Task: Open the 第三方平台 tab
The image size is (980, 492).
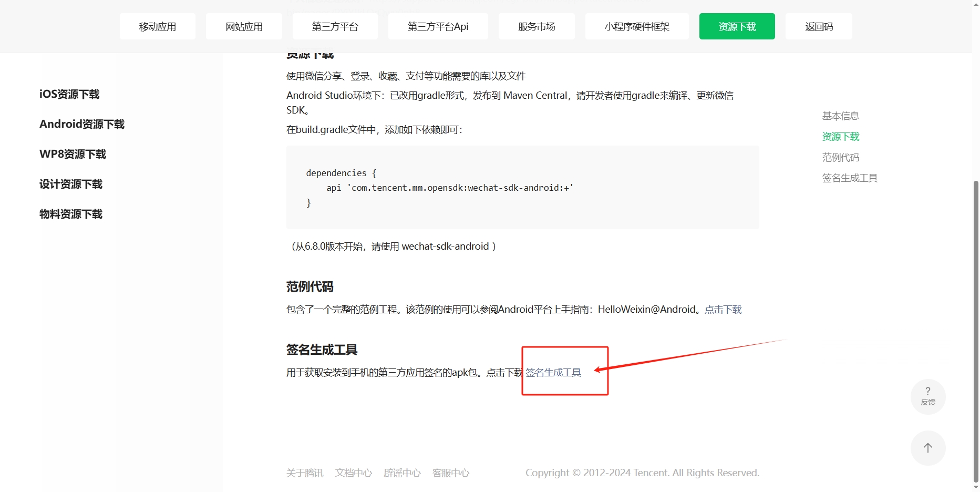Action: pyautogui.click(x=335, y=27)
